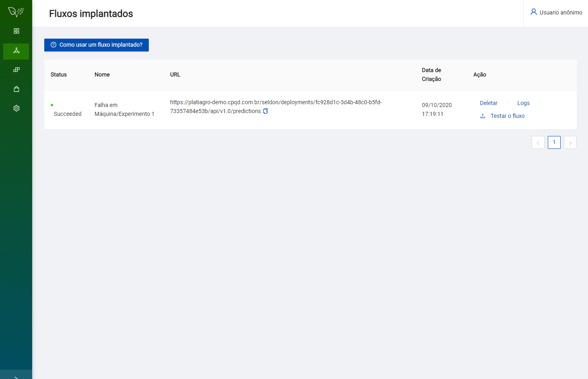The height and width of the screenshot is (379, 588).
Task: Go to previous page arrow
Action: click(x=538, y=142)
